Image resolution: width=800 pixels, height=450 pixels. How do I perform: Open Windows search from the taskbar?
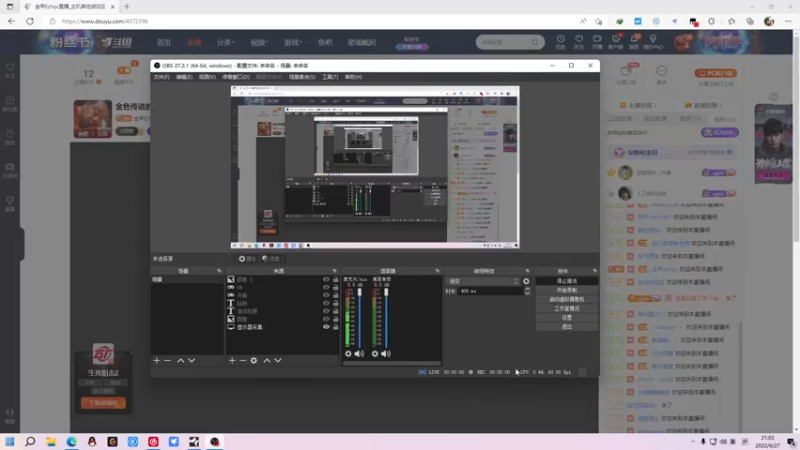click(x=30, y=441)
